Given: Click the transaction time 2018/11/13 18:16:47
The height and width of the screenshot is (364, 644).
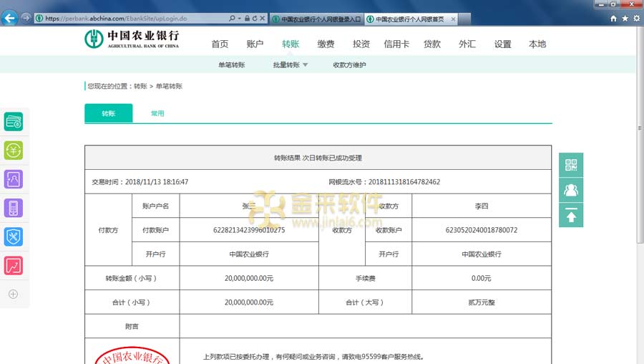Looking at the screenshot, I should click(x=157, y=182).
